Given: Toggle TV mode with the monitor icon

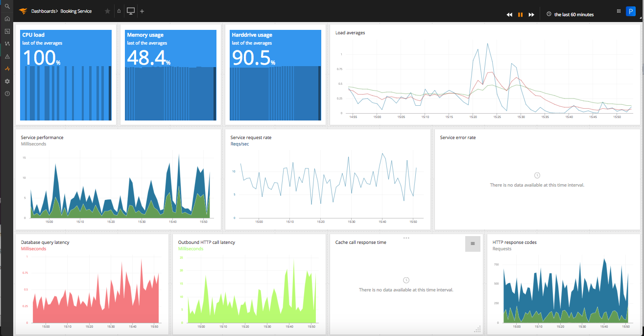Looking at the screenshot, I should [x=130, y=11].
